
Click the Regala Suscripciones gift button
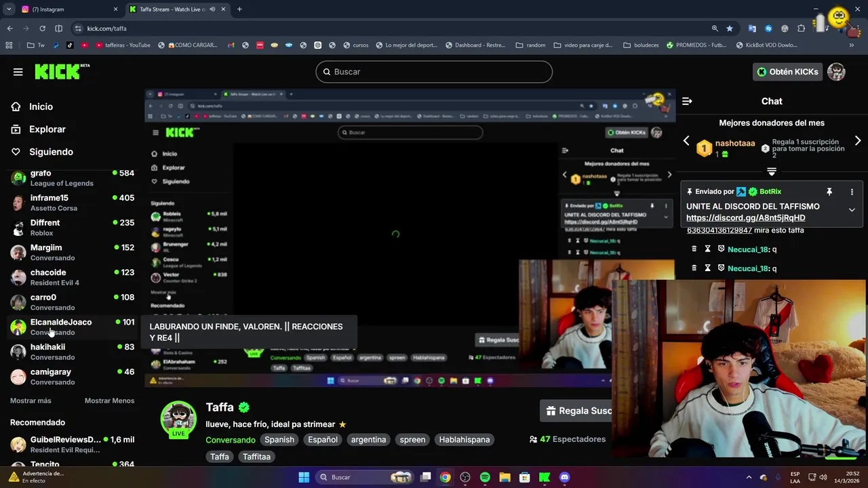click(x=576, y=411)
